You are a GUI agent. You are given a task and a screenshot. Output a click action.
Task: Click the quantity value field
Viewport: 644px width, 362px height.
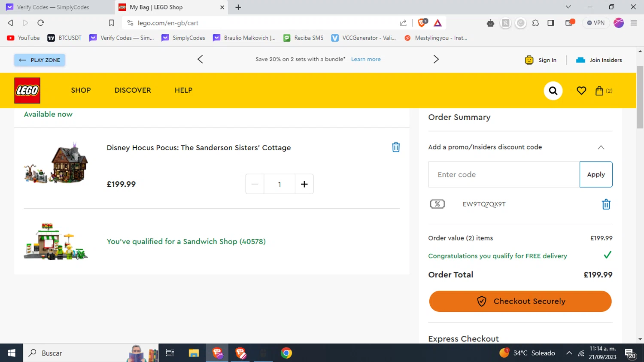point(279,184)
